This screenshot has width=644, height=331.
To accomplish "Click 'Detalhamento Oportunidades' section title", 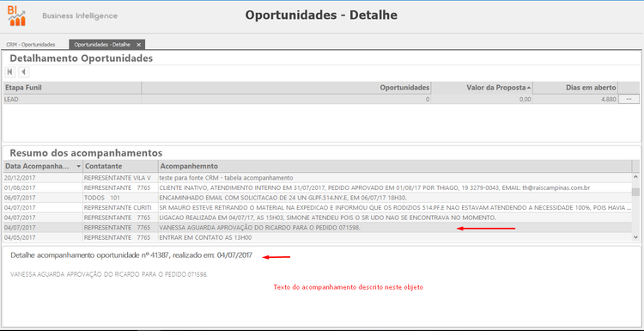I will (82, 58).
